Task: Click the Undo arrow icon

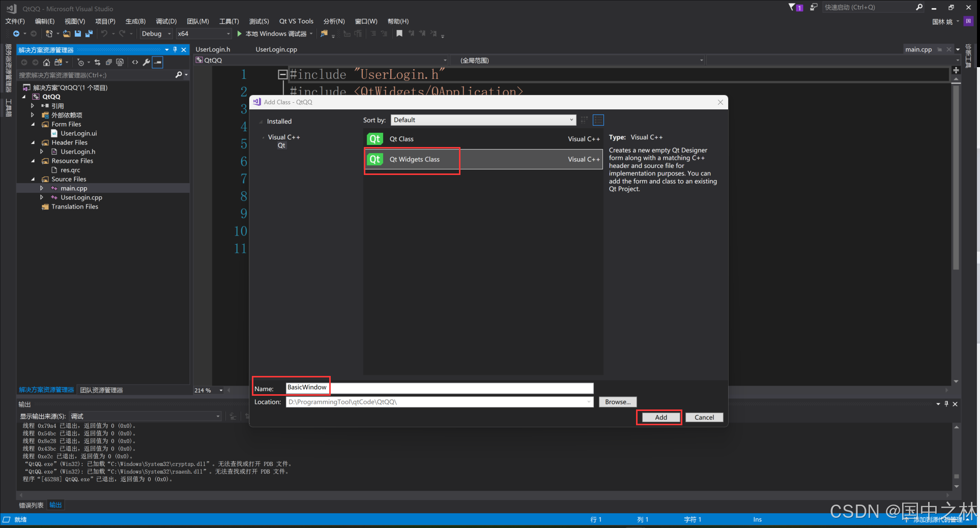Action: [104, 34]
